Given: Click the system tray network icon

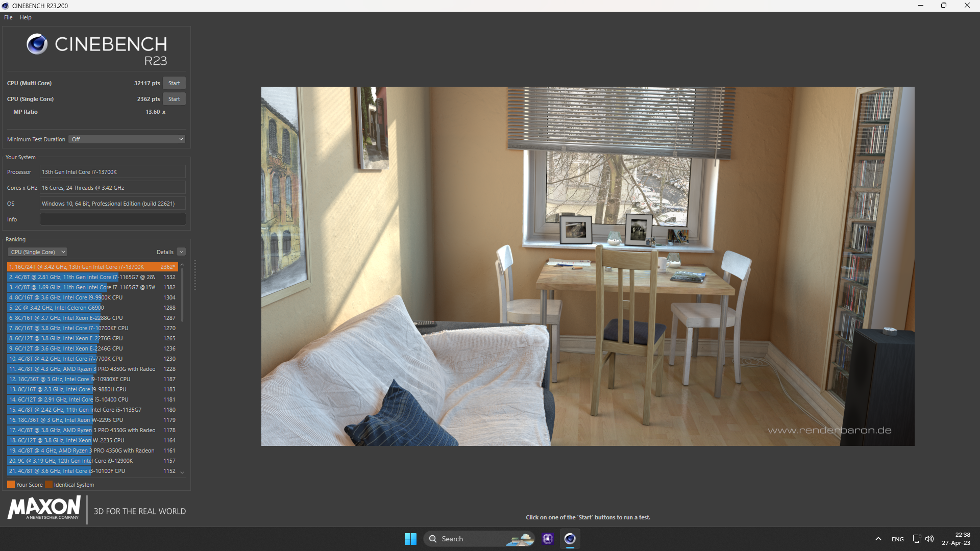Looking at the screenshot, I should tap(917, 538).
